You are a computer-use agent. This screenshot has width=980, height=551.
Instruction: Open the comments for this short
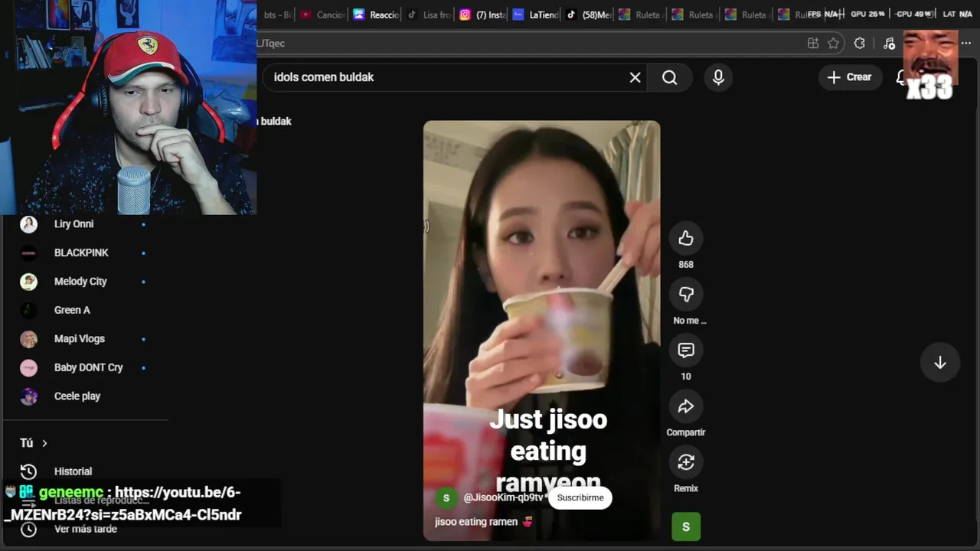click(686, 350)
